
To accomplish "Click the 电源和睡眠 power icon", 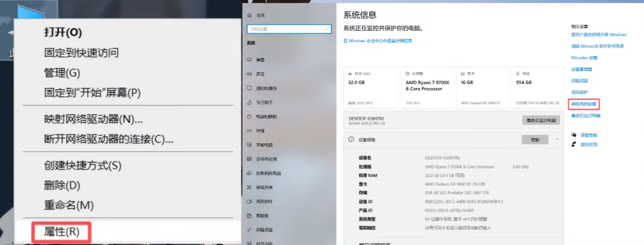I will click(249, 117).
